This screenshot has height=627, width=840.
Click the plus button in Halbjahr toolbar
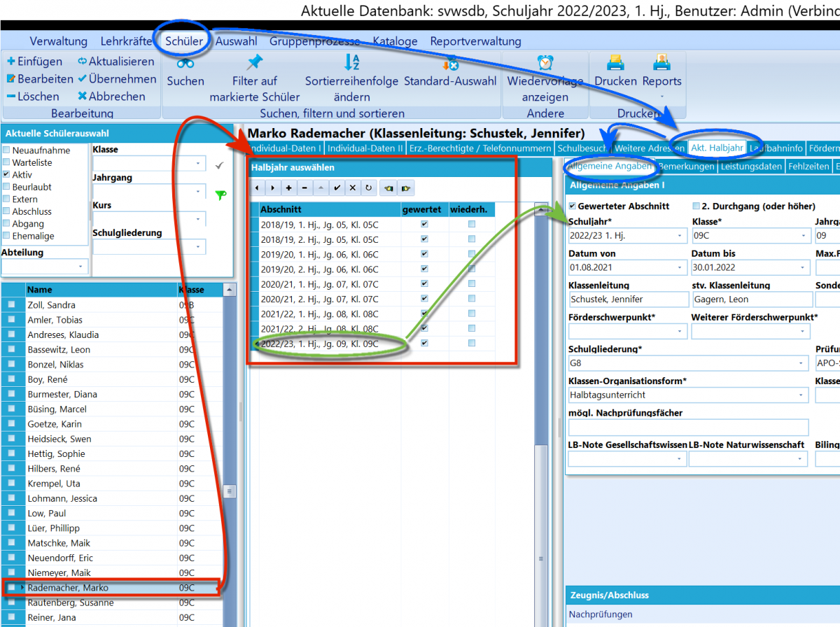click(x=288, y=188)
